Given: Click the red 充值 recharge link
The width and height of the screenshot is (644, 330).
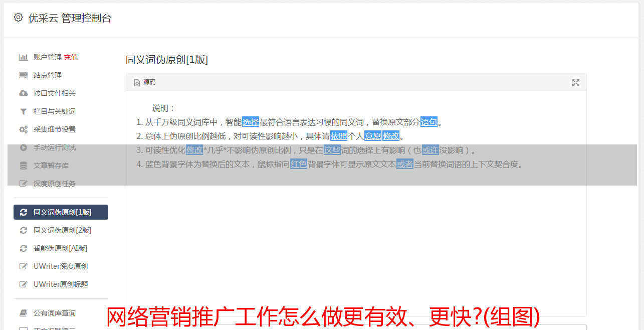Looking at the screenshot, I should pyautogui.click(x=71, y=57).
